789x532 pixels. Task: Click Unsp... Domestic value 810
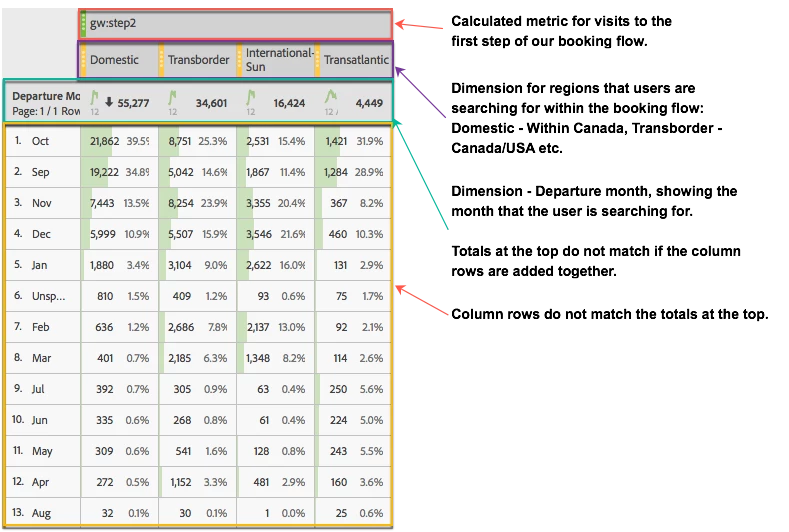(105, 296)
